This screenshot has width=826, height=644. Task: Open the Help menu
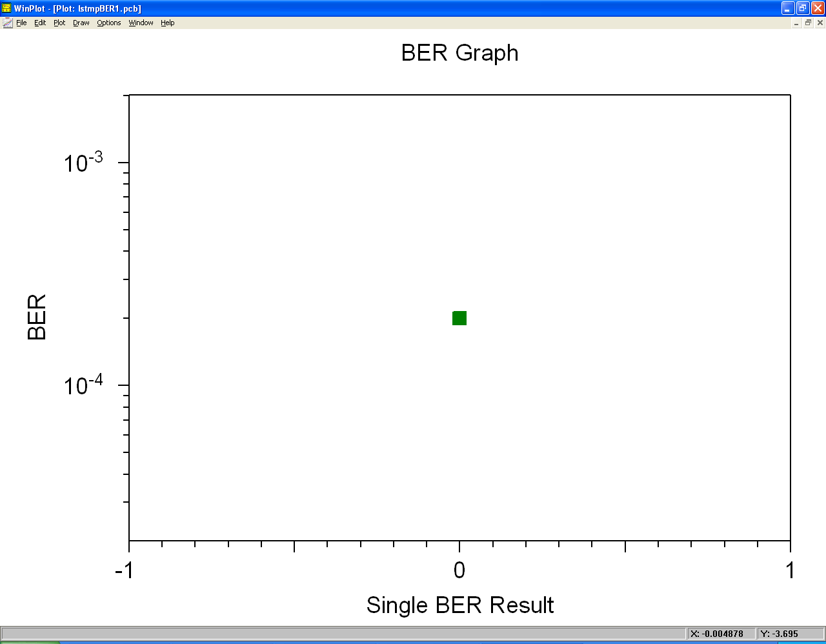point(168,23)
